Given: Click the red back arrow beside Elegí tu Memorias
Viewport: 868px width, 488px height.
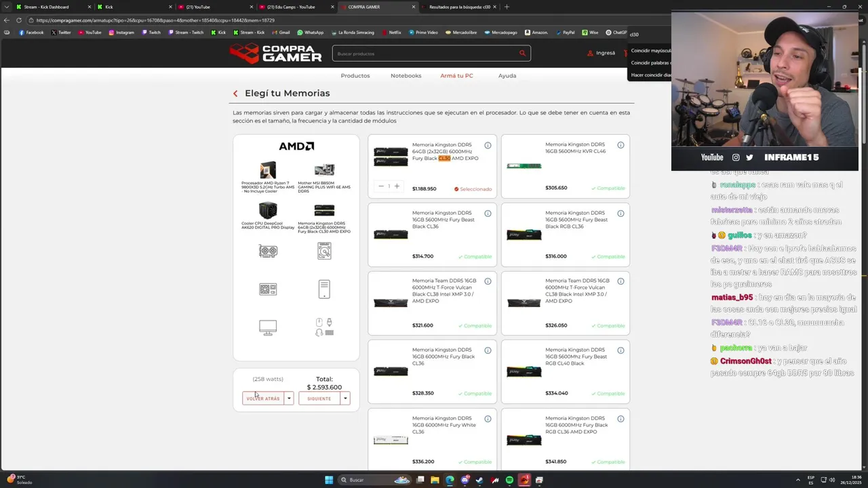Looking at the screenshot, I should click(x=235, y=94).
